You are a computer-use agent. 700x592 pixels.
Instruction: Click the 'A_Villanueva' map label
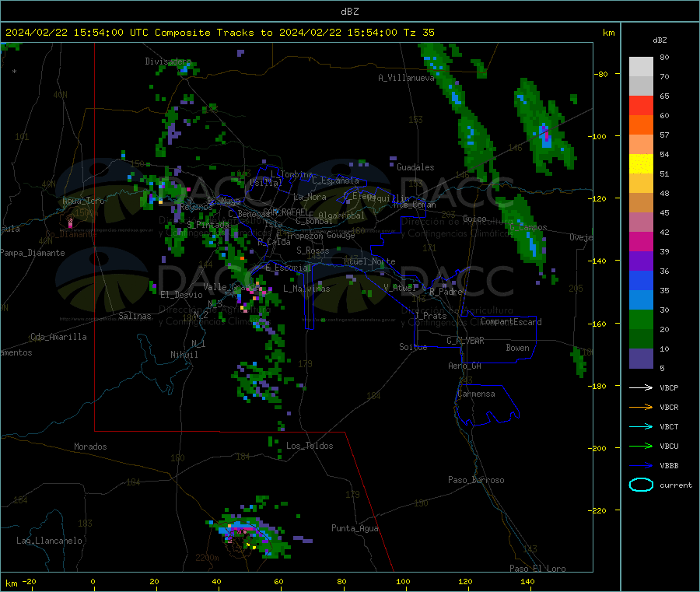coord(406,78)
